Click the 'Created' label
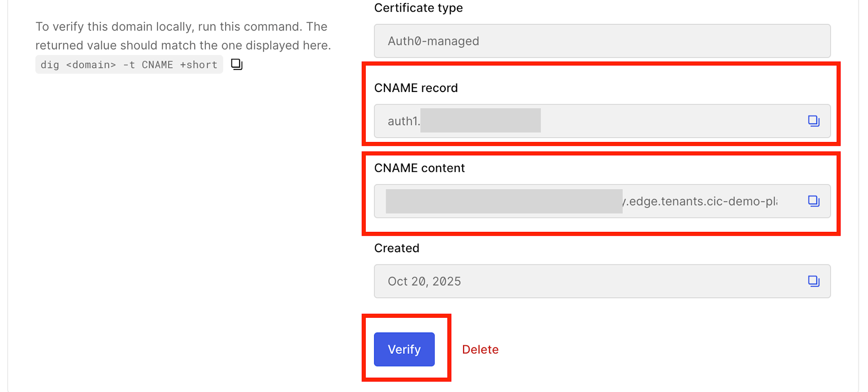The height and width of the screenshot is (392, 868). (397, 248)
